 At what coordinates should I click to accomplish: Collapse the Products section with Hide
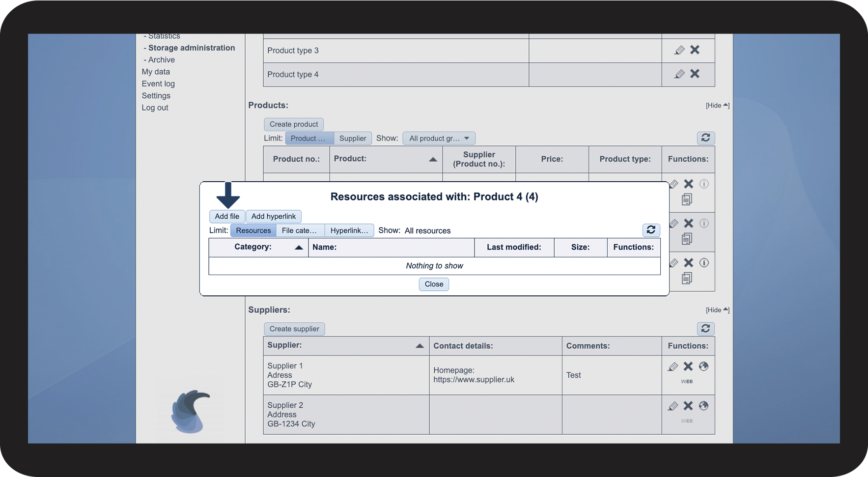point(717,106)
